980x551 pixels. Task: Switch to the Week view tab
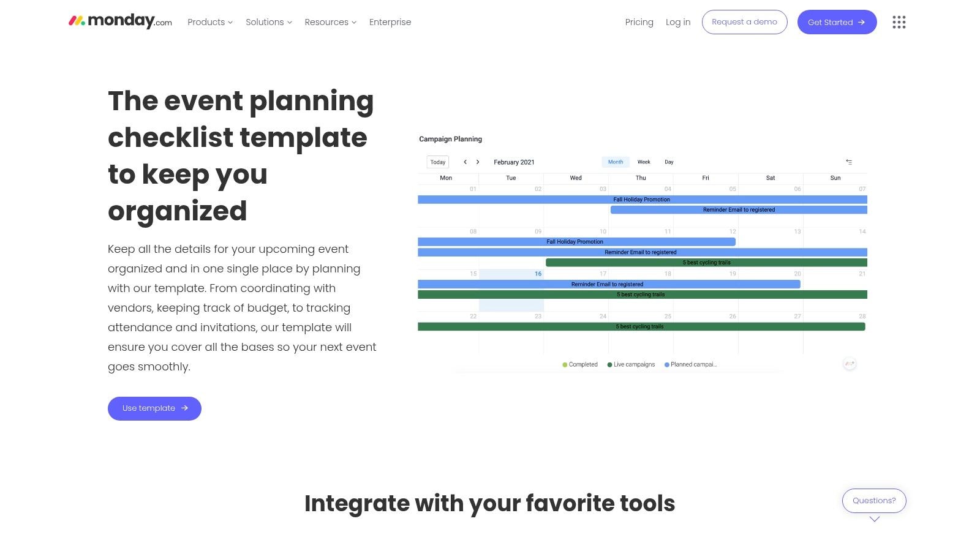click(644, 162)
